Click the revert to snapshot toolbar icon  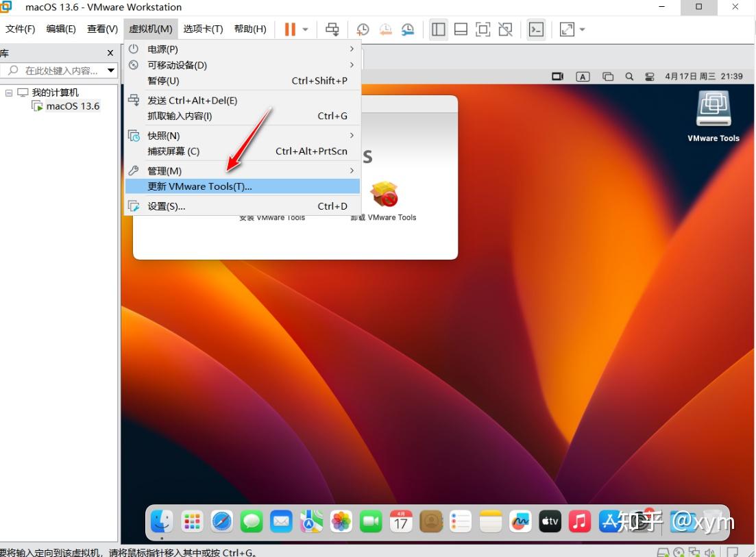[385, 29]
